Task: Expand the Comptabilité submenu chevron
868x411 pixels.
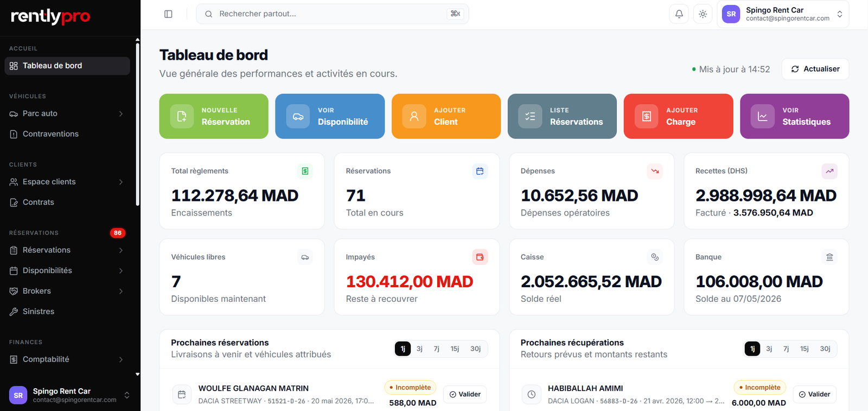Action: point(121,359)
